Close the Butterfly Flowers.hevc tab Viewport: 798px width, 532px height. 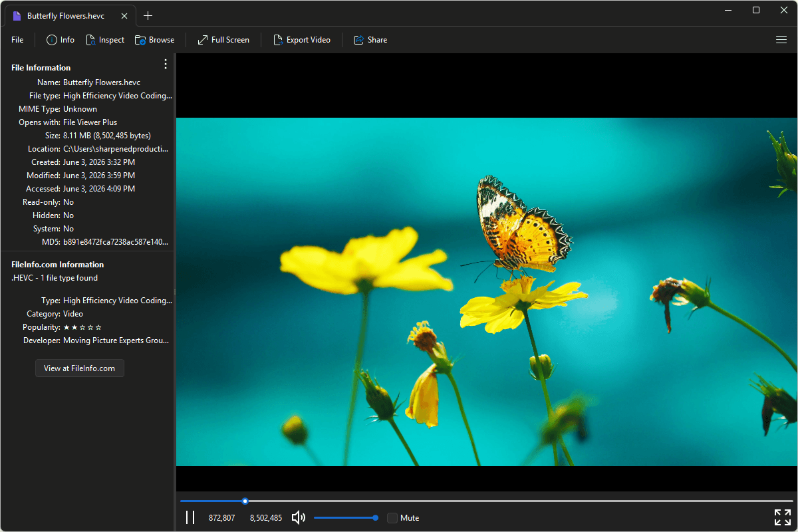pyautogui.click(x=124, y=16)
